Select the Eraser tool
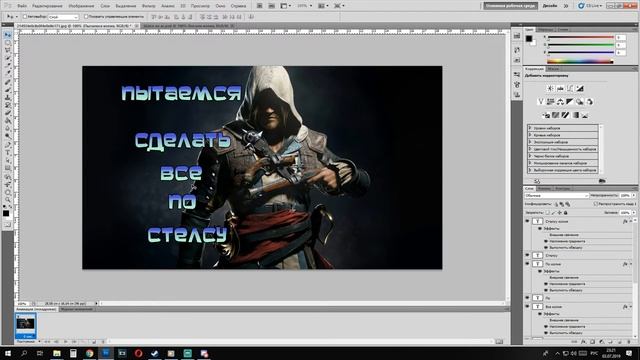 (7, 113)
